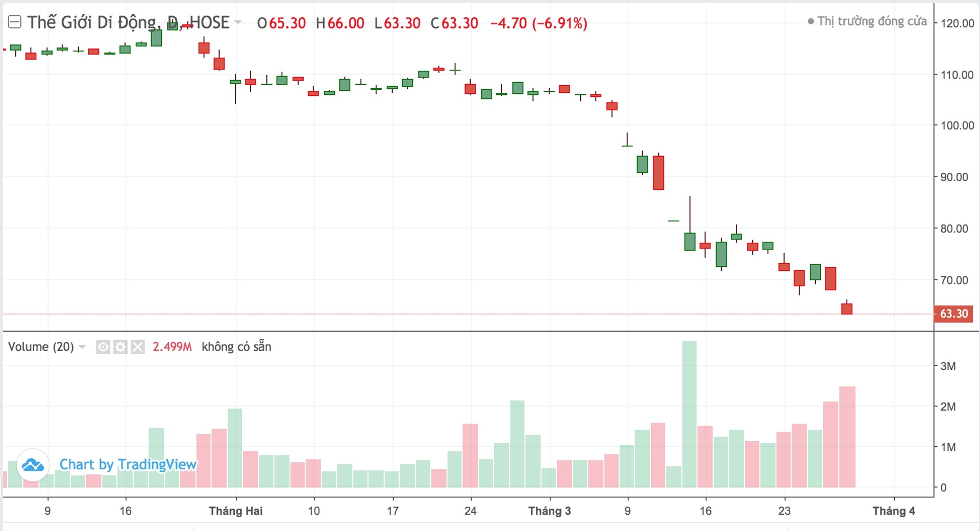Remove Volume indicator with the X icon

pyautogui.click(x=138, y=347)
